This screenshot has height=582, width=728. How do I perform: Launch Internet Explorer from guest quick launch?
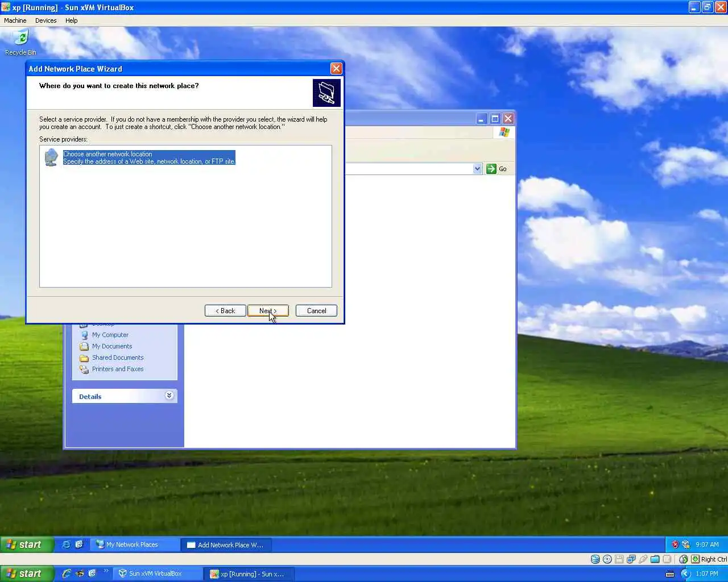67,544
